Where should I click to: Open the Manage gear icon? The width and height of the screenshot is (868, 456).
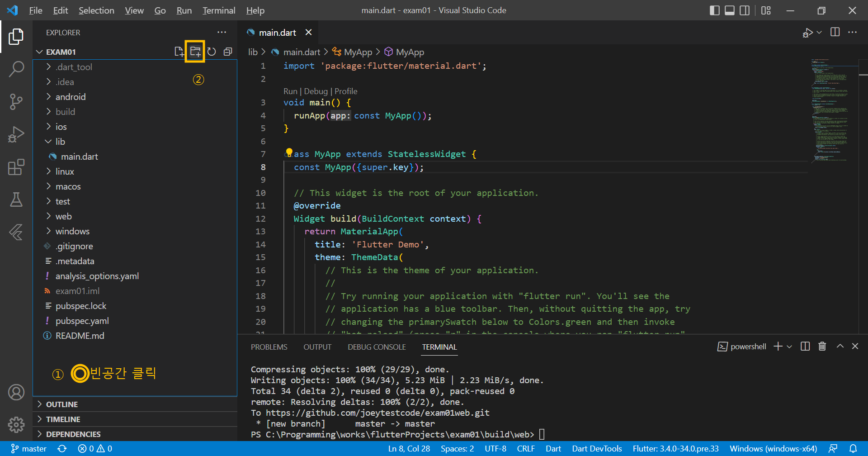pyautogui.click(x=16, y=425)
